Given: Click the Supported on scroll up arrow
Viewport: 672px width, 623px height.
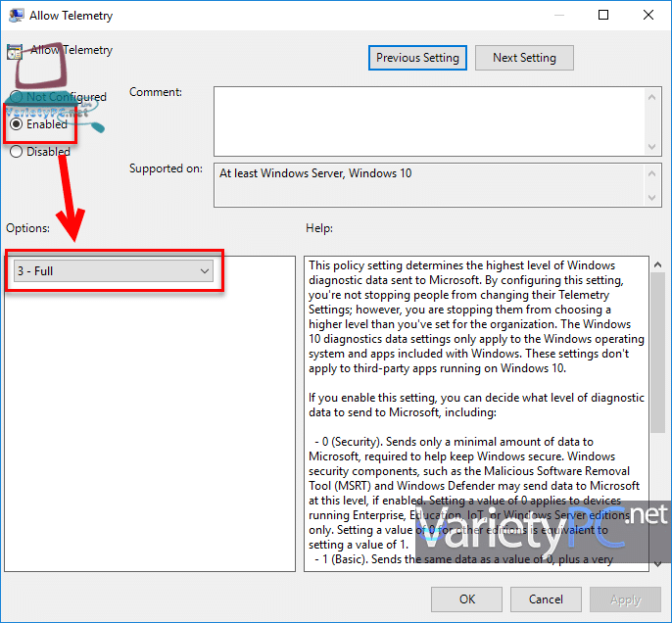Looking at the screenshot, I should (x=653, y=171).
